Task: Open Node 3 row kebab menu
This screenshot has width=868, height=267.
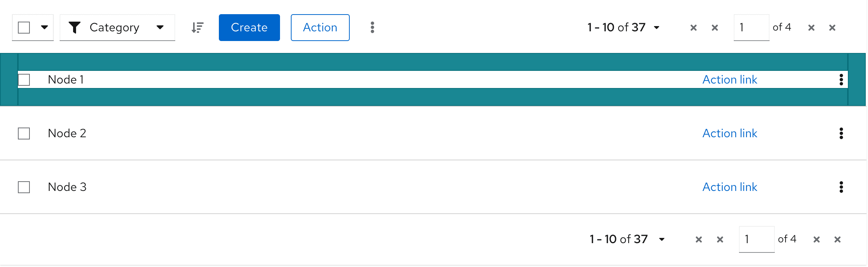Action: 841,187
